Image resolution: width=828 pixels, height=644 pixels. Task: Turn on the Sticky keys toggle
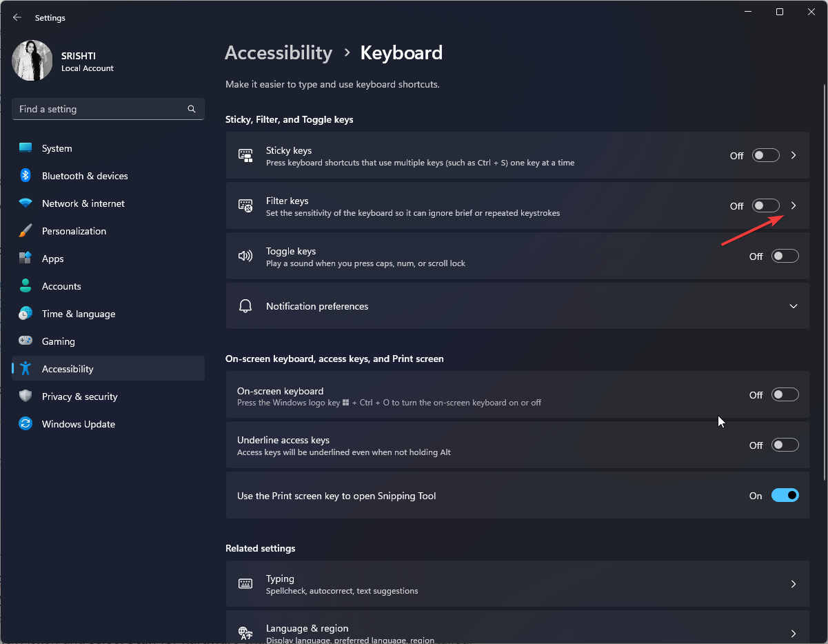pyautogui.click(x=766, y=155)
